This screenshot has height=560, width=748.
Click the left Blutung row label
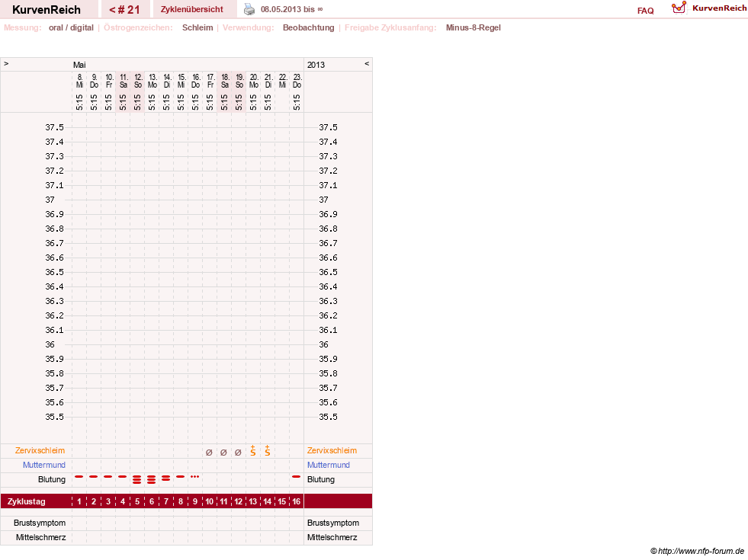tap(52, 479)
